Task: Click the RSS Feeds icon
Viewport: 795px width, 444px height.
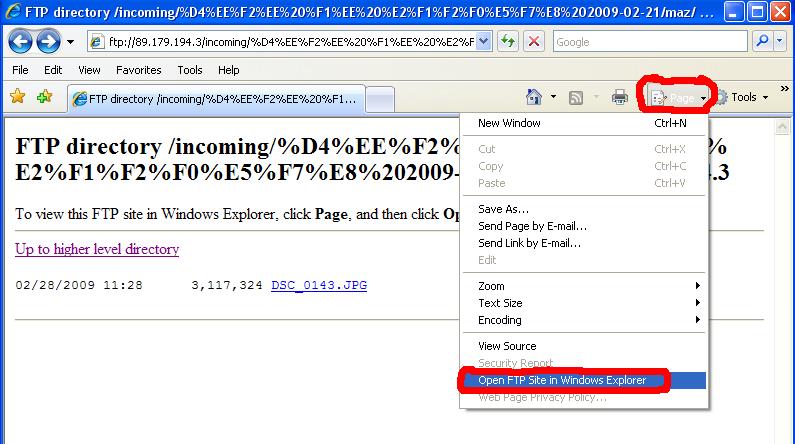Action: click(x=577, y=97)
